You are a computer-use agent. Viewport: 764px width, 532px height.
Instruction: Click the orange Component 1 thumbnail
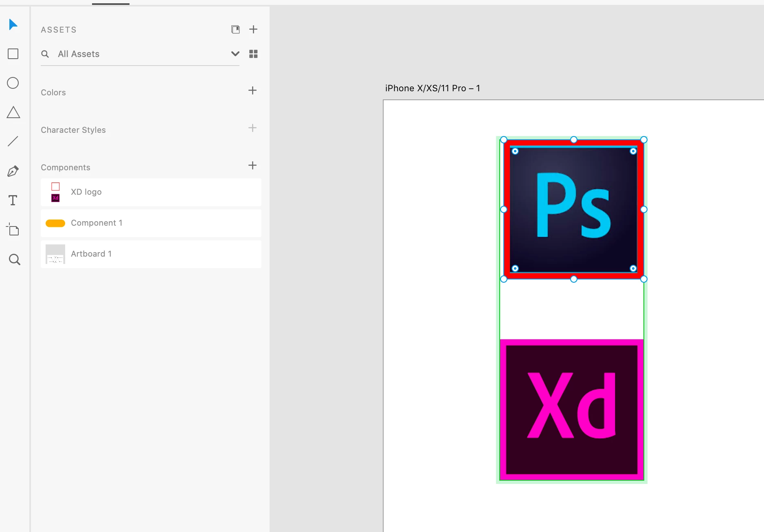point(55,223)
